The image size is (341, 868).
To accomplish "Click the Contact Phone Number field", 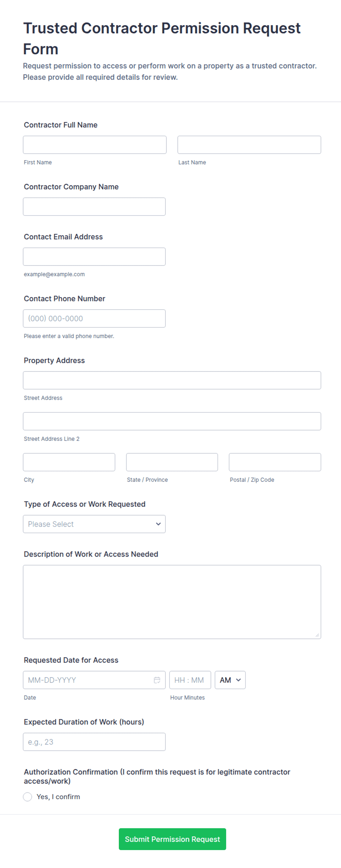I will [94, 318].
